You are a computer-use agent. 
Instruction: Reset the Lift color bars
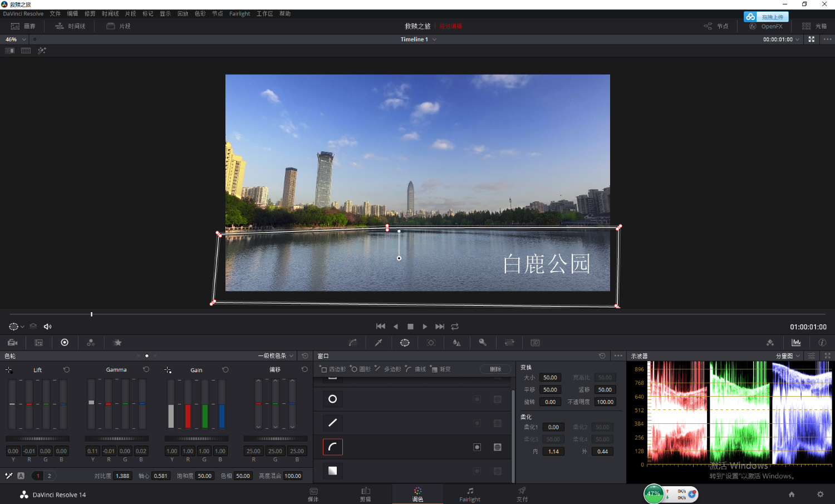point(67,370)
